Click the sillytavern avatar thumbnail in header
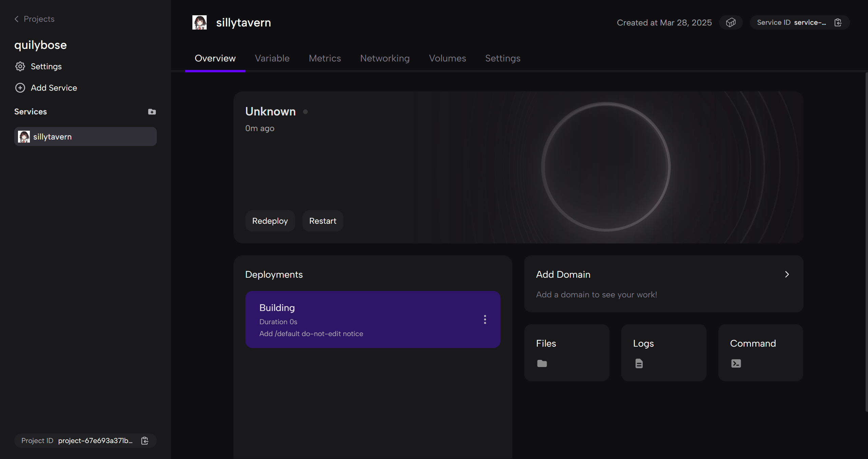The width and height of the screenshot is (868, 459). 200,22
